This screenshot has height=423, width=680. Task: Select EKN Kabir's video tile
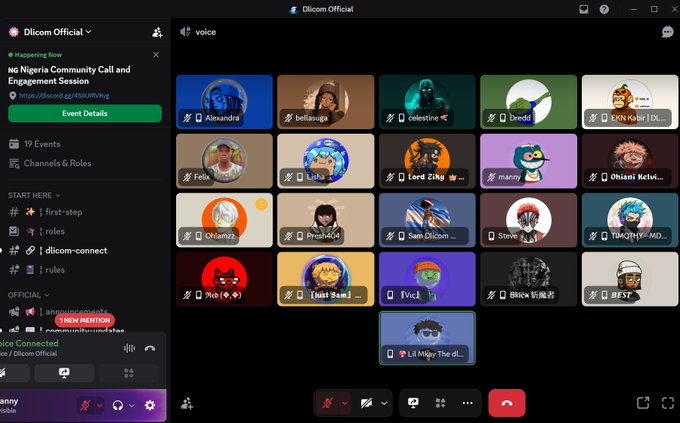630,102
